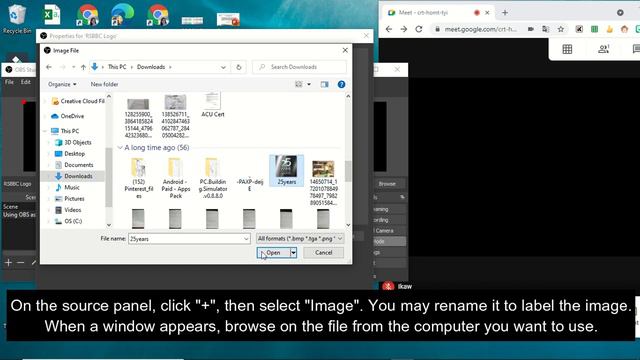Open help in the Image File dialog
The height and width of the screenshot is (360, 640).
pyautogui.click(x=341, y=84)
